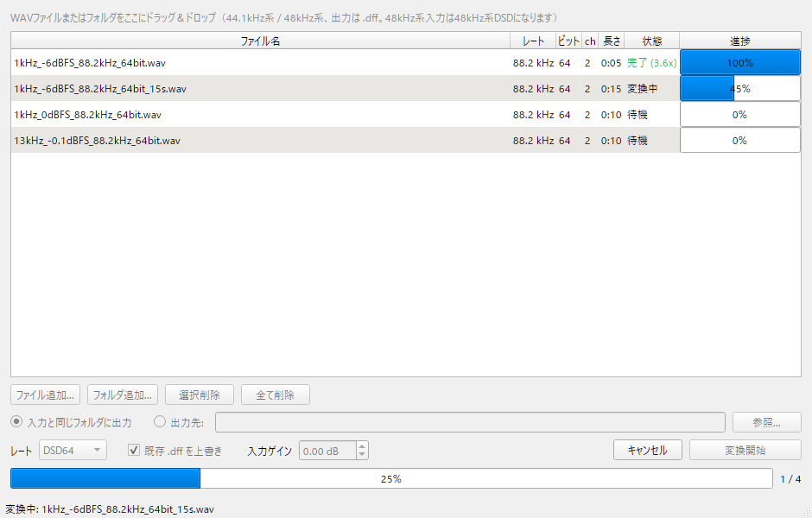812x518 pixels.
Task: Click the output folder path field
Action: (x=470, y=422)
